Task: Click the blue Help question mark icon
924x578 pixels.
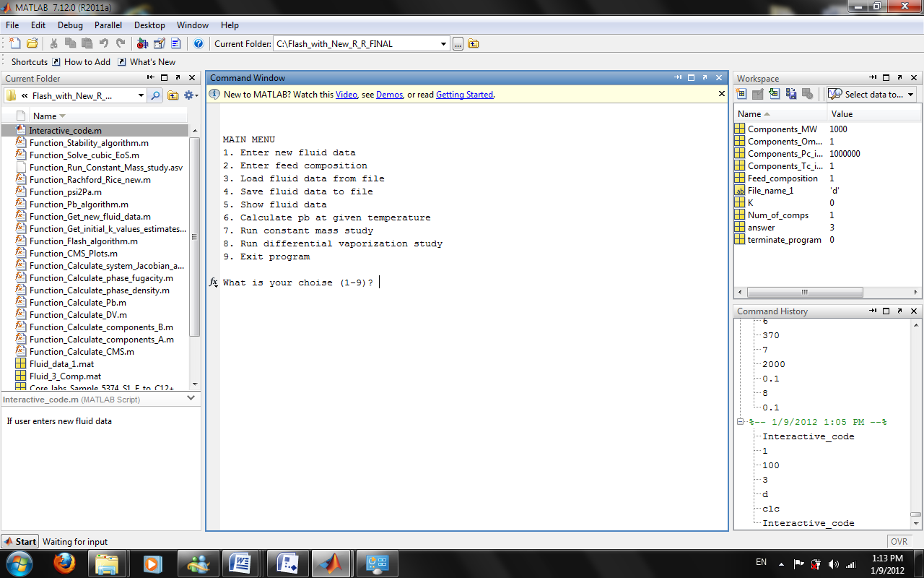Action: click(x=199, y=43)
